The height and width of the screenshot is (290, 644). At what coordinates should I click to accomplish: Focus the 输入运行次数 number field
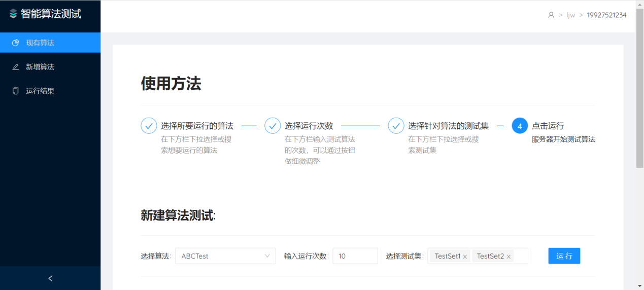coord(355,256)
